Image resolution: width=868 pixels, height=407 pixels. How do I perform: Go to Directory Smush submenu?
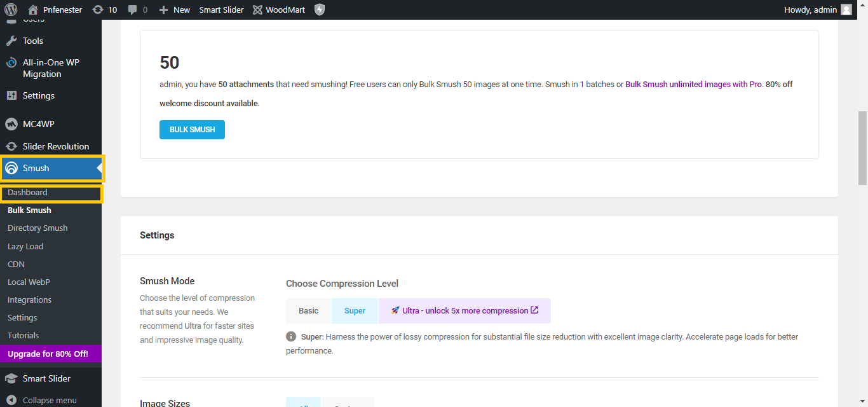(37, 228)
